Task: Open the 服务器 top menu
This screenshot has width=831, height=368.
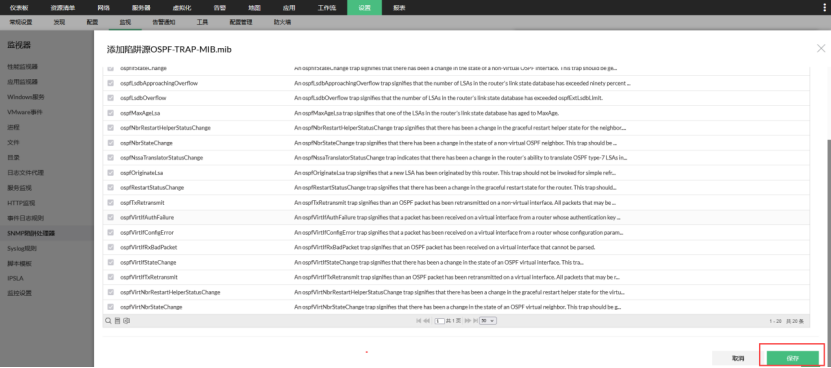Action: click(x=141, y=7)
